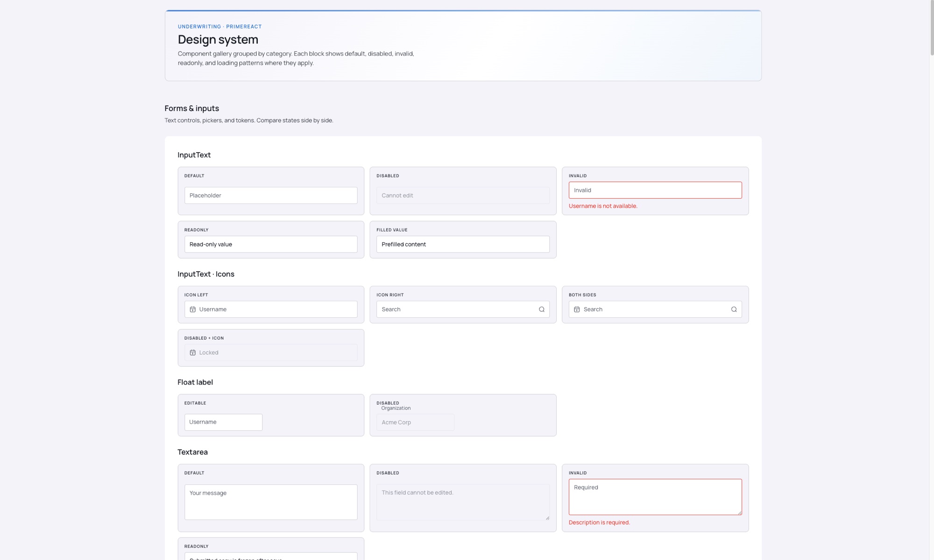Click magnifier icon in Both Sides field
Image resolution: width=934 pixels, height=560 pixels.
(x=734, y=309)
